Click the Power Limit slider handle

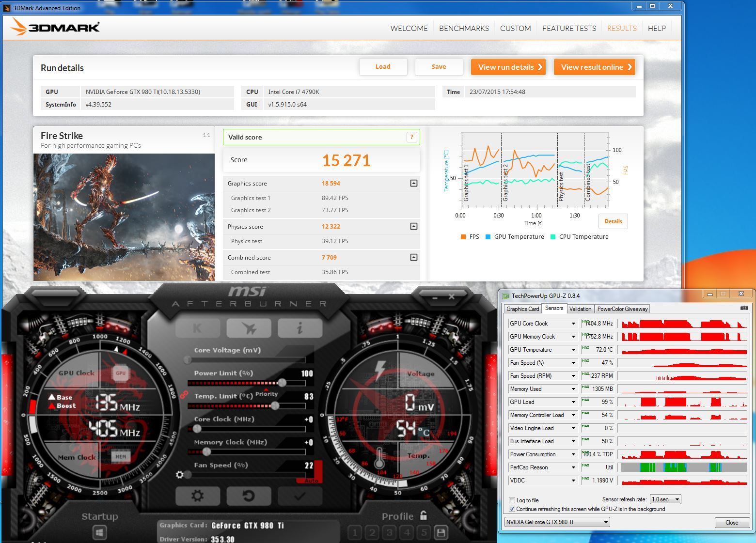coord(282,383)
